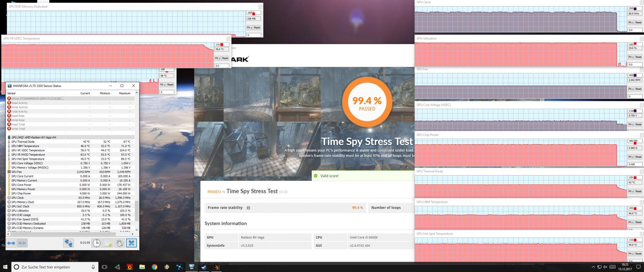This screenshot has width=644, height=272.
Task: Click HWiNFO horizontal scrollbar left arrow
Action: click(8, 234)
